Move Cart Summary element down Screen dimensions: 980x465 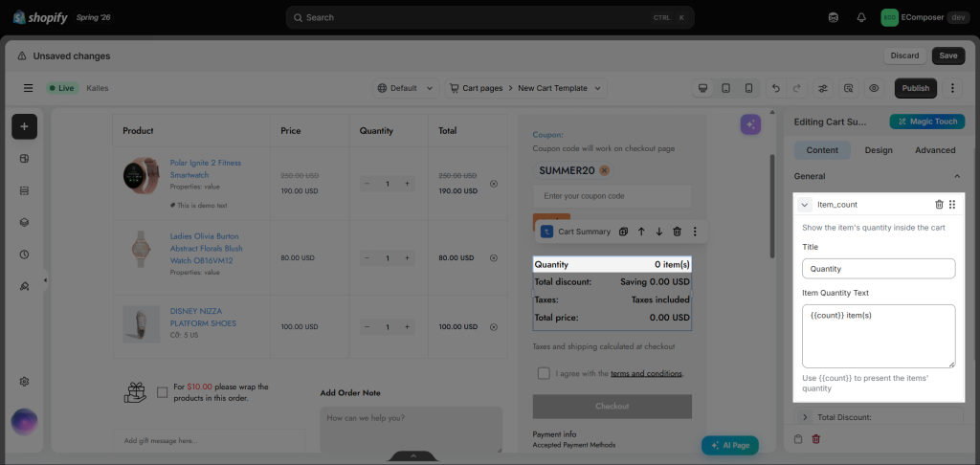pyautogui.click(x=658, y=232)
